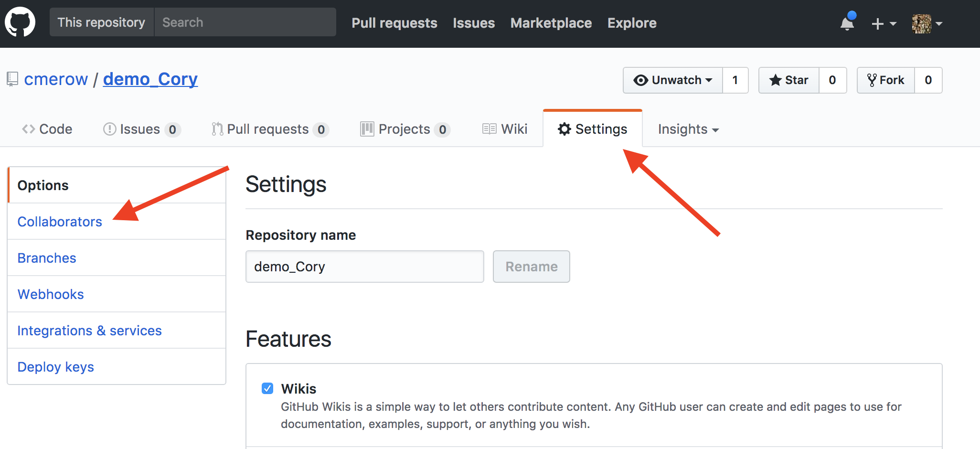Screen dimensions: 980x449
Task: Open the repository Pull requests tab
Action: 270,129
